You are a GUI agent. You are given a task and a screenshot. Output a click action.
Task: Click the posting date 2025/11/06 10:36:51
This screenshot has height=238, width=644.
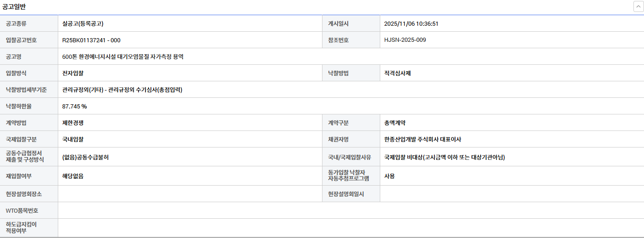pyautogui.click(x=411, y=23)
